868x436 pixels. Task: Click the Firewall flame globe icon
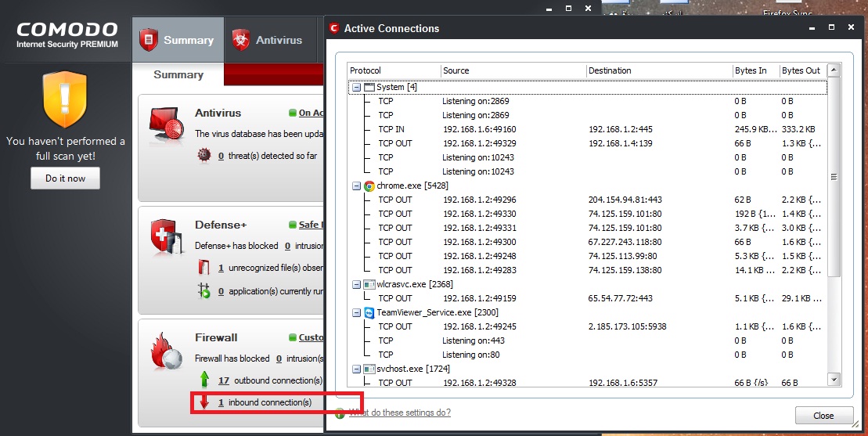point(166,353)
